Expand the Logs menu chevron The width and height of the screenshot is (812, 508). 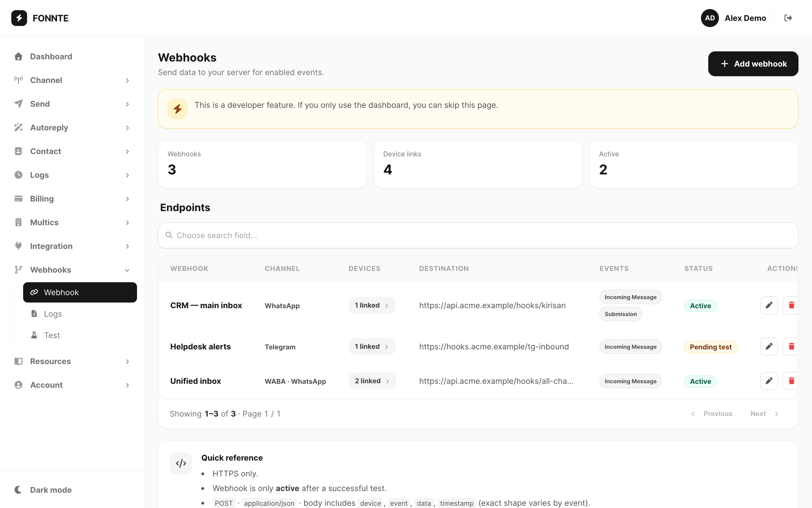[x=127, y=175]
